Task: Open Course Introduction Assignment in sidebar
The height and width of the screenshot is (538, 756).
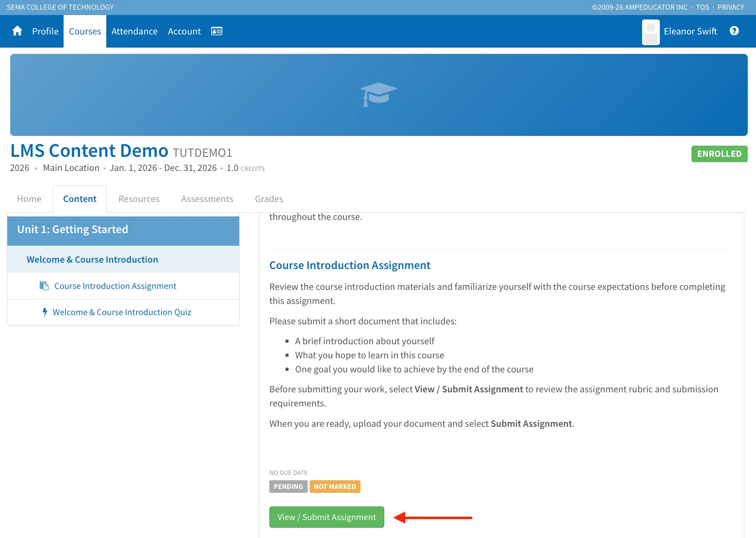Action: coord(123,286)
